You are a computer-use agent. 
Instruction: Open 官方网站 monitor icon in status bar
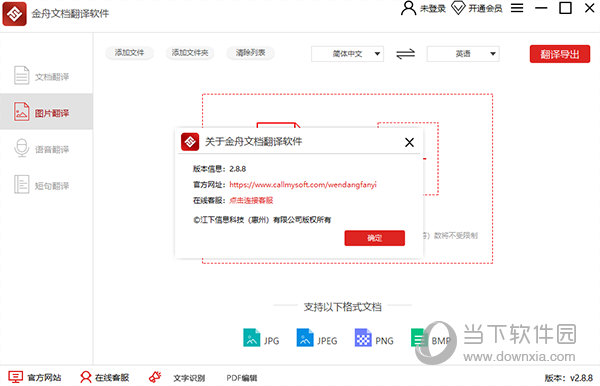pyautogui.click(x=16, y=377)
